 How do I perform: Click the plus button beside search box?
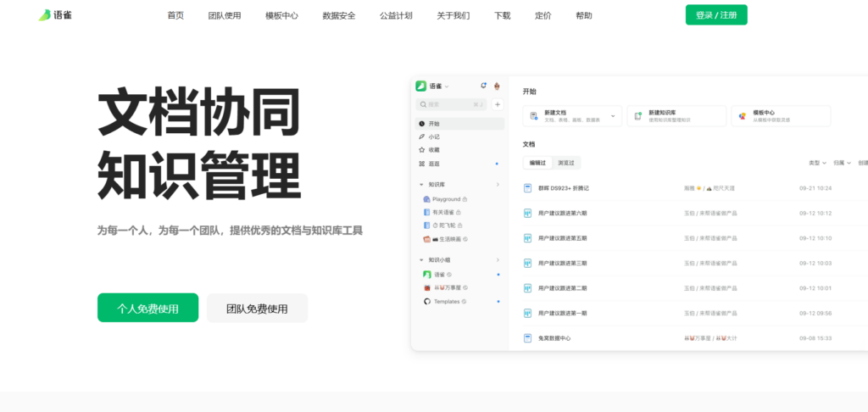point(497,104)
